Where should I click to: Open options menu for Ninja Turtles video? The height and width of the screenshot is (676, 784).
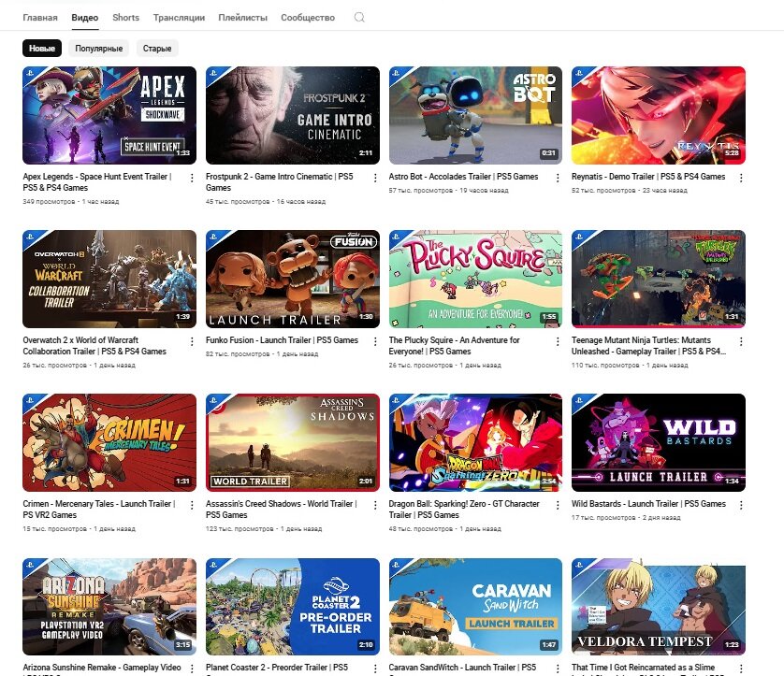(741, 341)
